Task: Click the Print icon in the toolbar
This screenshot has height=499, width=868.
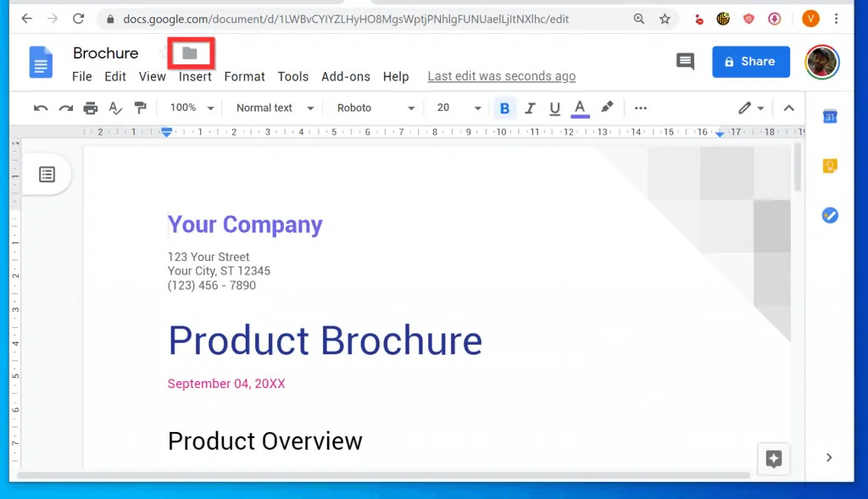Action: pos(91,108)
